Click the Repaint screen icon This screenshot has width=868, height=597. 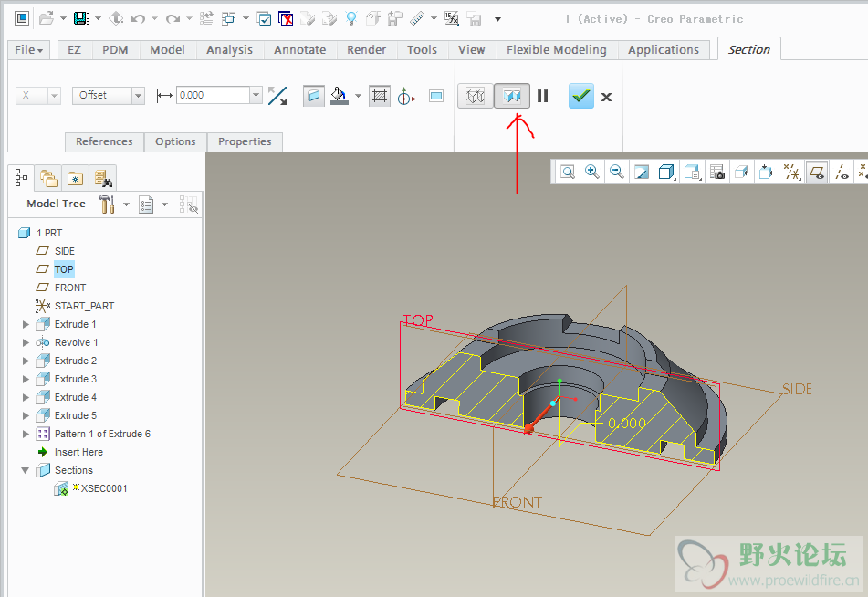(641, 173)
